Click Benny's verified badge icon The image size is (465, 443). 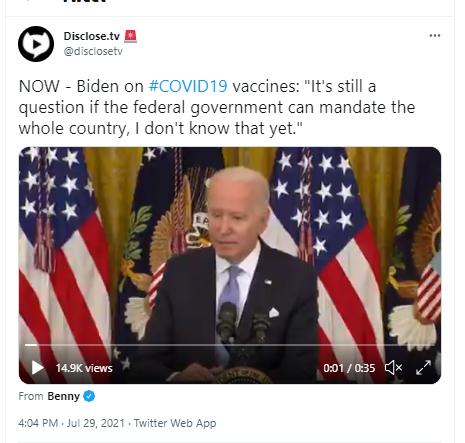[x=89, y=396]
